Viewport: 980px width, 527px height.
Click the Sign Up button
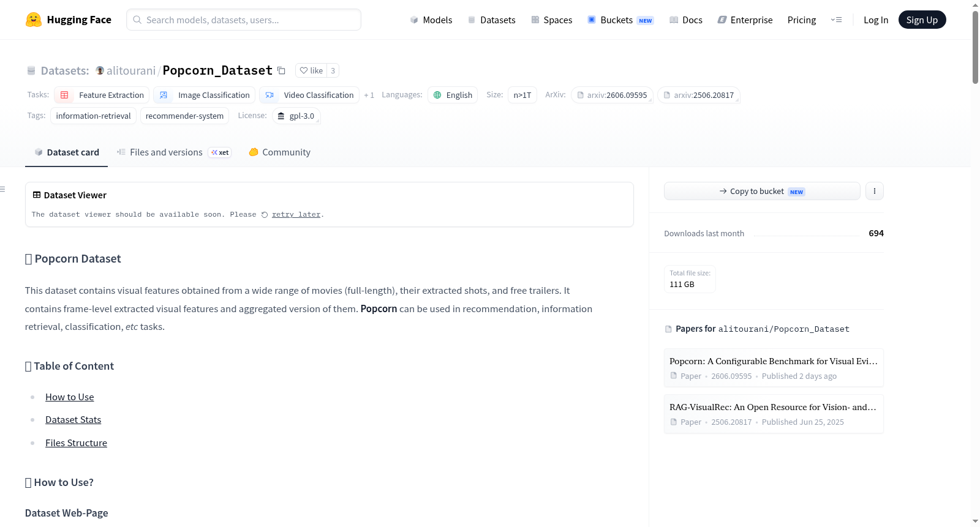coord(922,20)
